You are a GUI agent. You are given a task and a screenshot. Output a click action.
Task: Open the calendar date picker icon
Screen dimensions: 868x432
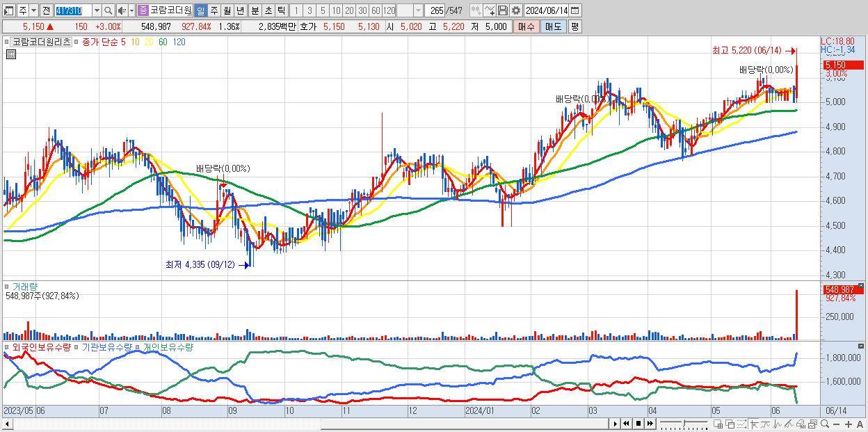(x=574, y=10)
